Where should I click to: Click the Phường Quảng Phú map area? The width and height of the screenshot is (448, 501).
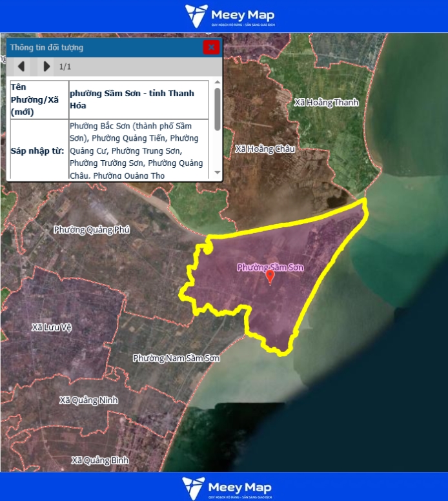(92, 229)
